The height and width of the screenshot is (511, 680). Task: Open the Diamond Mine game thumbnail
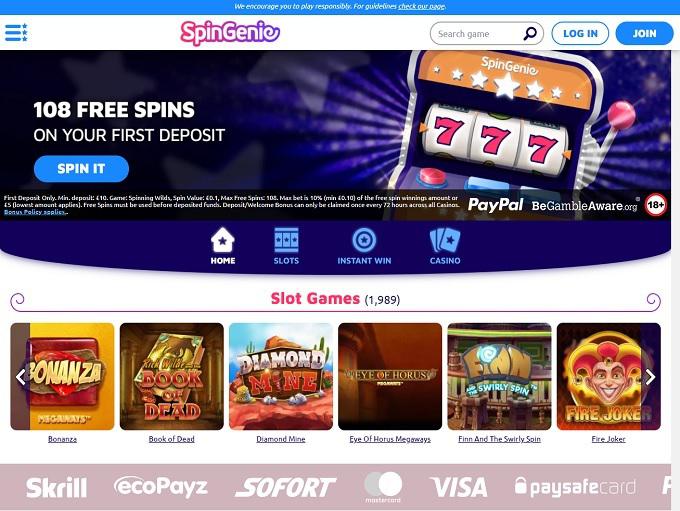pos(281,377)
